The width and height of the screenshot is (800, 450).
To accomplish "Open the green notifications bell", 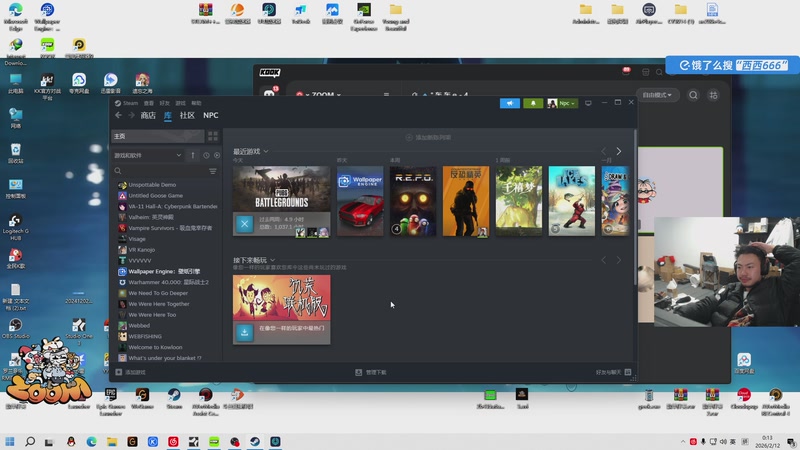I will point(533,103).
